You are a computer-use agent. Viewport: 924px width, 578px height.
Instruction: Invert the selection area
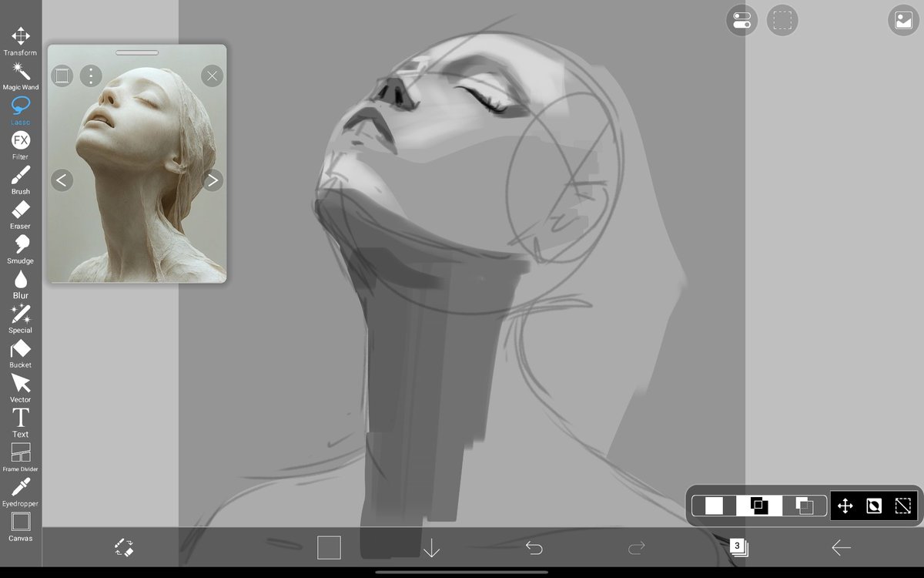(x=874, y=506)
